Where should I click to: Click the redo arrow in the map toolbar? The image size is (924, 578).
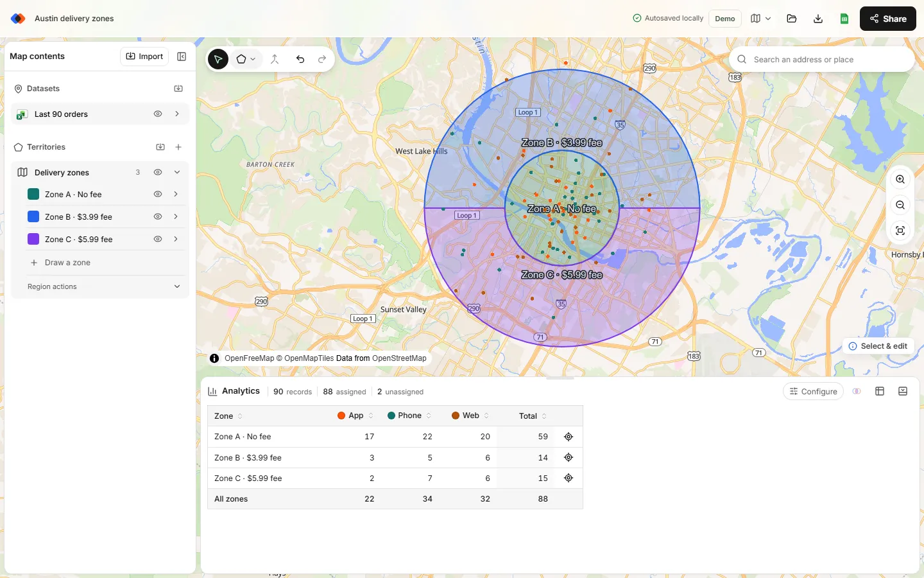[322, 59]
